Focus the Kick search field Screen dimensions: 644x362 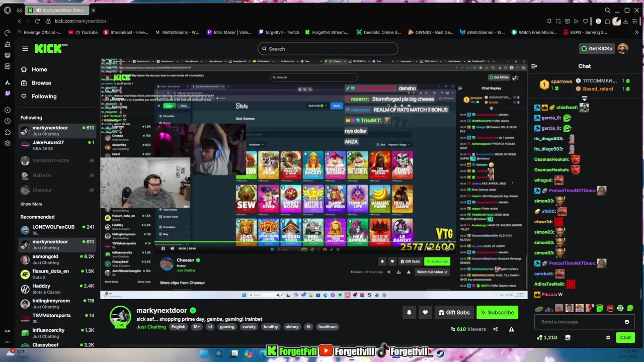[328, 49]
